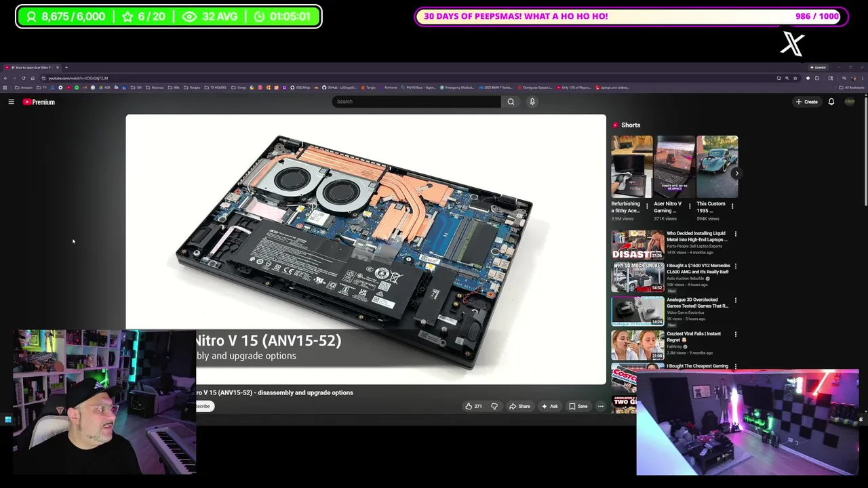Screen dimensions: 868x488
Task: Open YouTube notifications bell
Action: pyautogui.click(x=831, y=102)
